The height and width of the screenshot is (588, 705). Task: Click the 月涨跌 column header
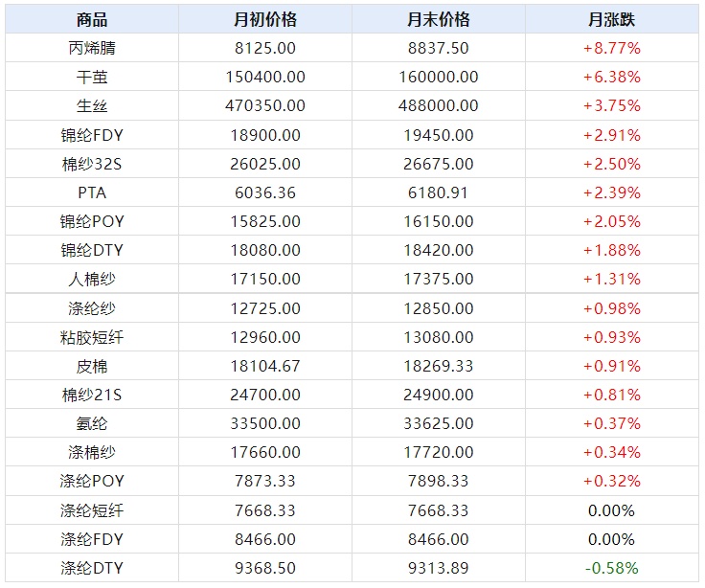click(611, 19)
